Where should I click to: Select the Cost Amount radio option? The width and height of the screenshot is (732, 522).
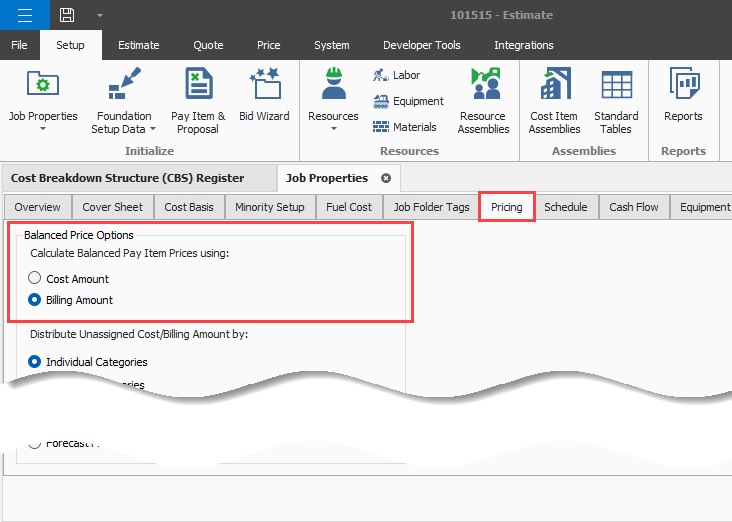(35, 279)
